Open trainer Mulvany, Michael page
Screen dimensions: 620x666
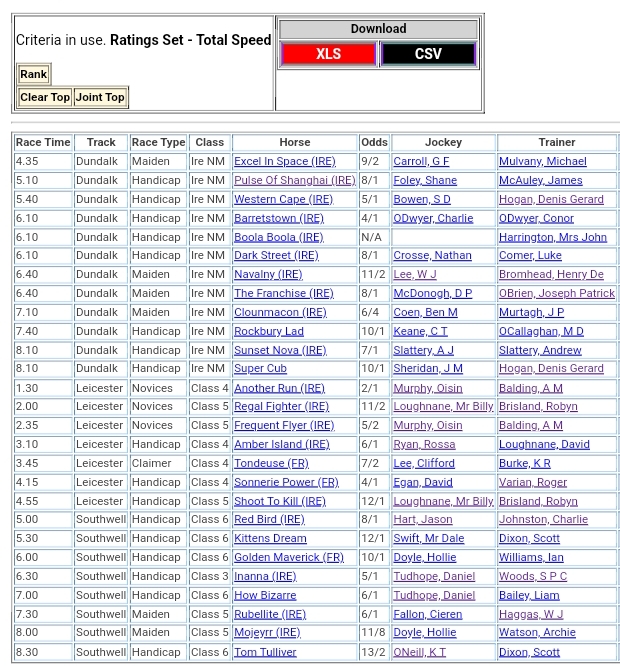tap(542, 161)
